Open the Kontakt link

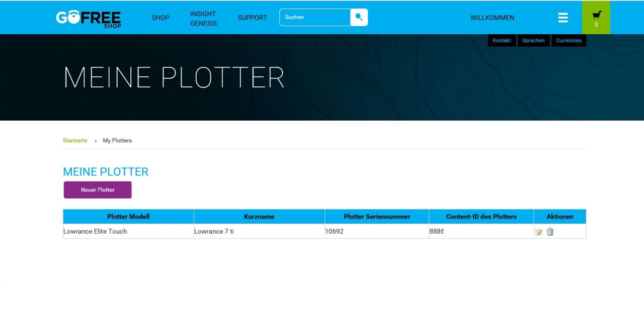502,40
